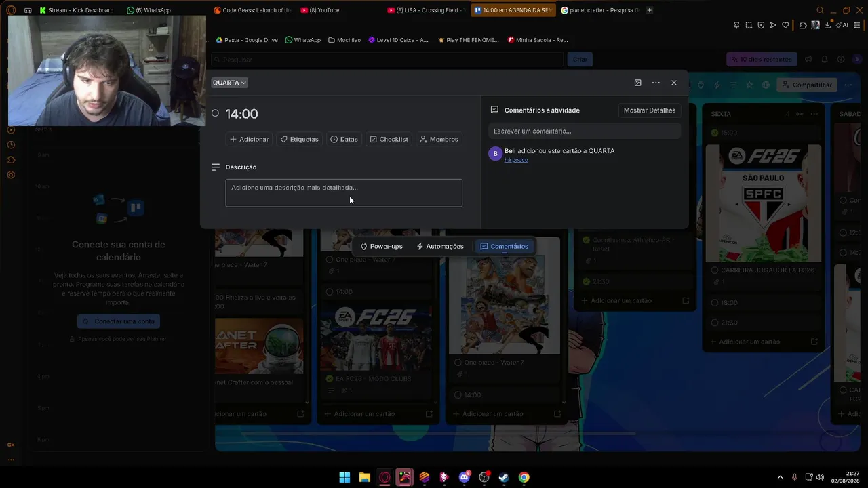Click the Trello notifications bell icon

pyautogui.click(x=825, y=60)
